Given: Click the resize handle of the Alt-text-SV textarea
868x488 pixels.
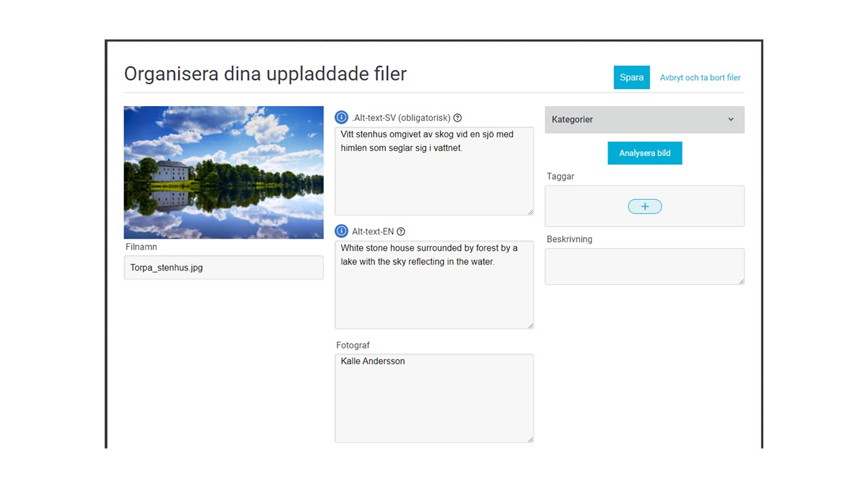Looking at the screenshot, I should 530,211.
